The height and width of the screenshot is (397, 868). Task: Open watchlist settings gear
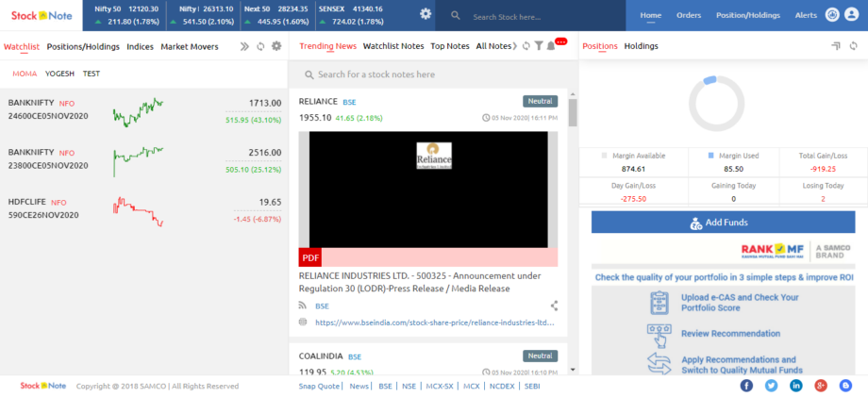click(276, 46)
